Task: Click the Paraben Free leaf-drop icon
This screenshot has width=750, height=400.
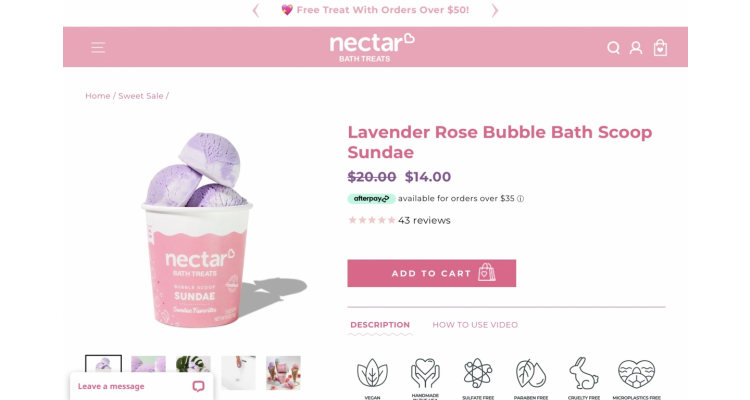Action: click(531, 373)
